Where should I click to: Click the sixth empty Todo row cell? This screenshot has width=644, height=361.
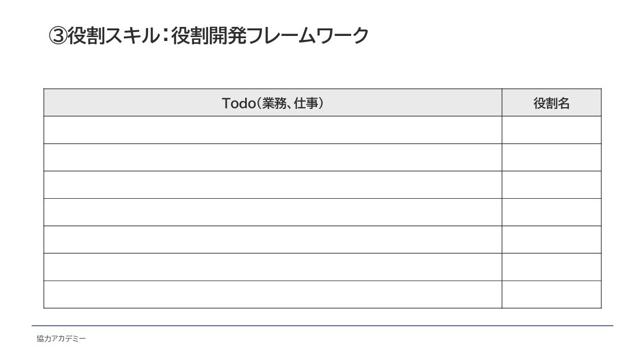point(273,267)
